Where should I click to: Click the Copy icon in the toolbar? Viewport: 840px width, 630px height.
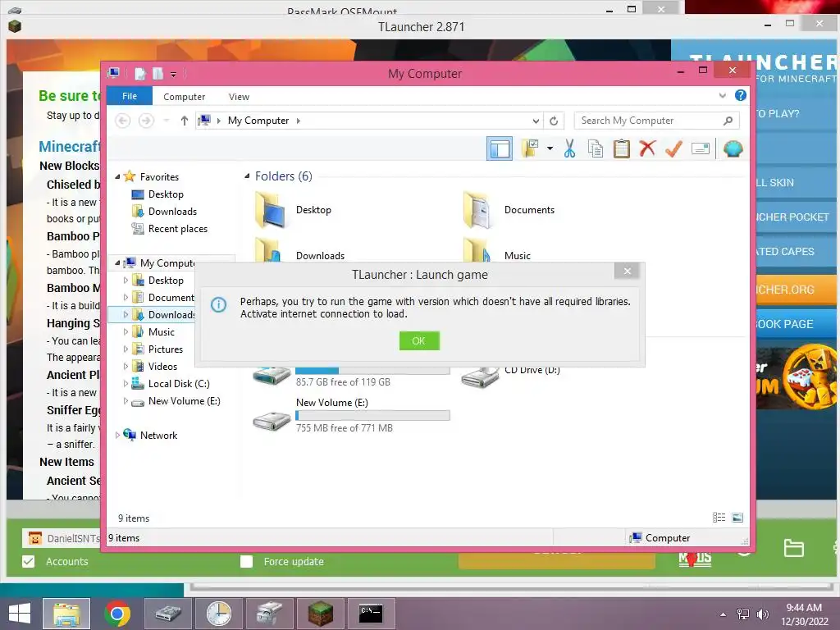point(596,148)
